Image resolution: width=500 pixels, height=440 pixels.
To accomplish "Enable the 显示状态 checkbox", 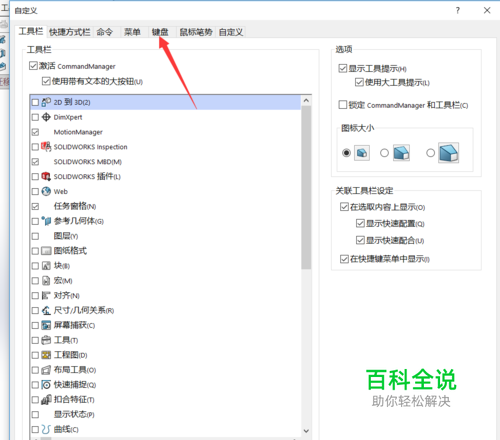I will click(35, 414).
